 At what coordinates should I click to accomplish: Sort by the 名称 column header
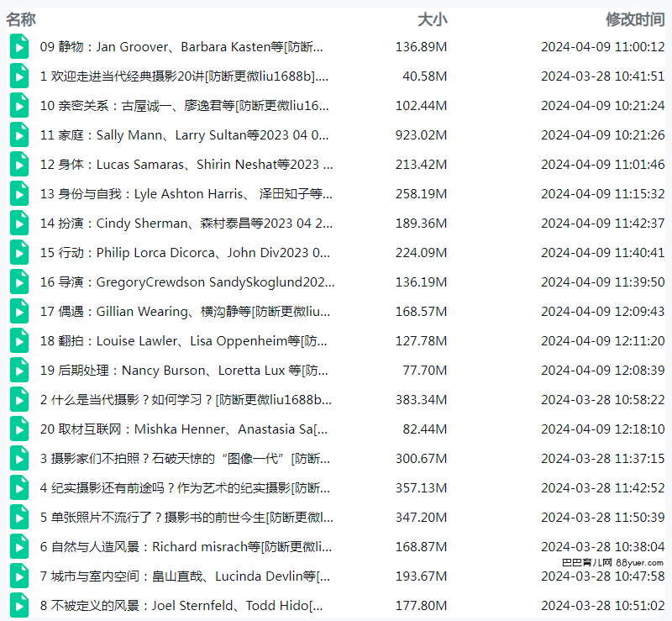pos(21,19)
